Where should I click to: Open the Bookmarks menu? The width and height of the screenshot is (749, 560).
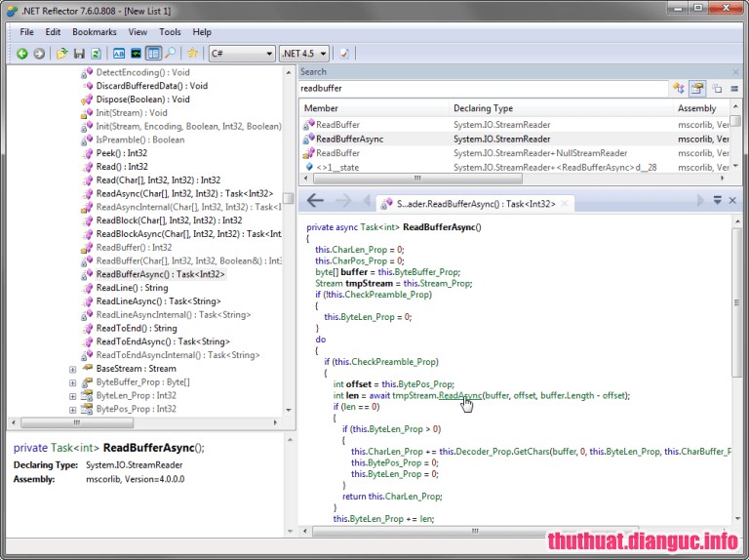pyautogui.click(x=94, y=32)
